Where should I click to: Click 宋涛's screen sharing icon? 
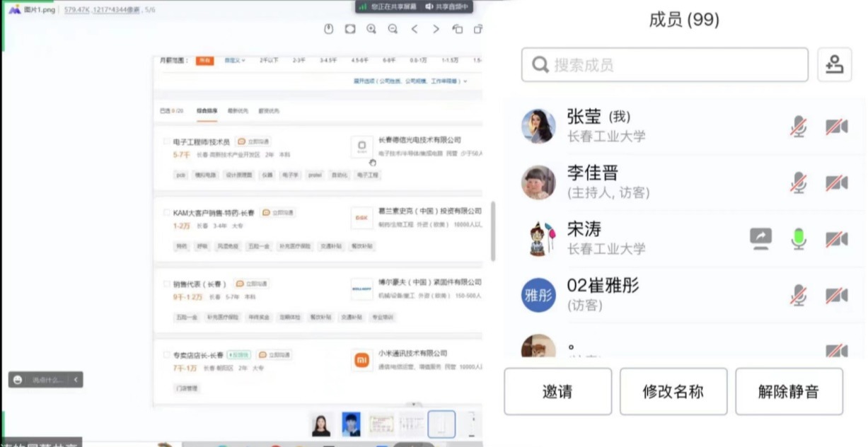click(760, 239)
